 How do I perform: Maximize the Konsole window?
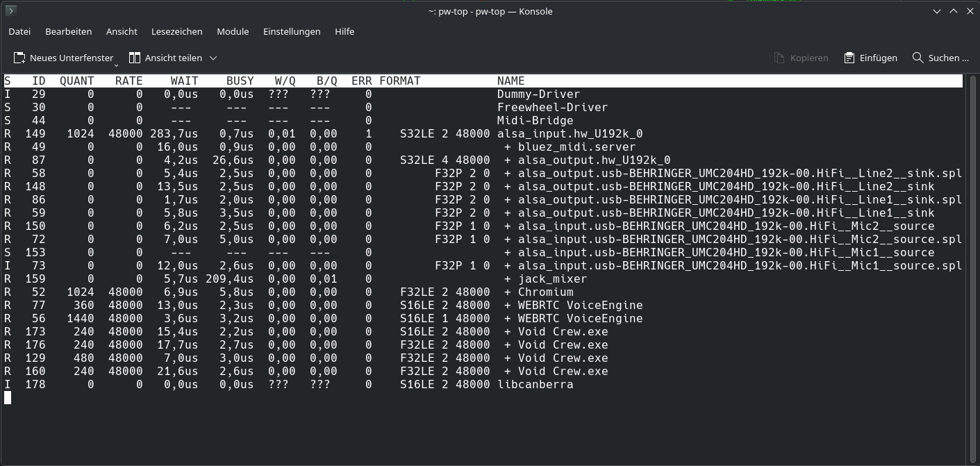[x=953, y=10]
